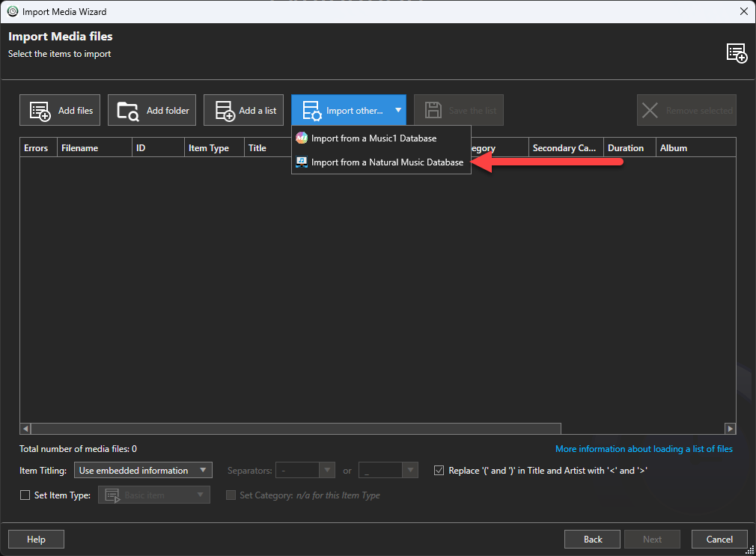Sort by the ID column header
756x556 pixels.
158,147
